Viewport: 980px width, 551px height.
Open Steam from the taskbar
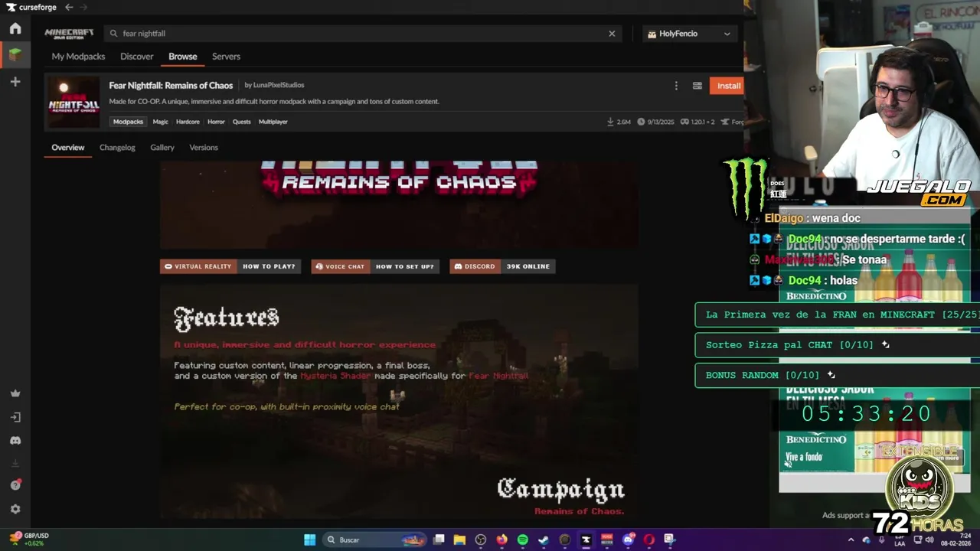pyautogui.click(x=544, y=540)
